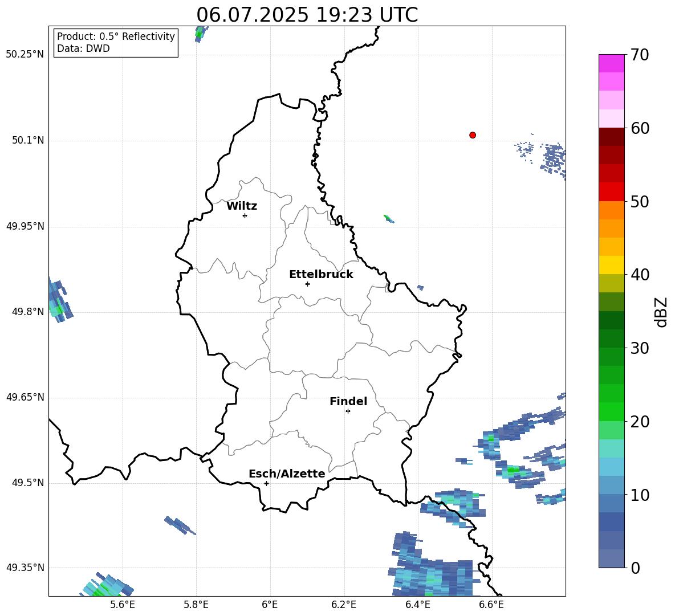Click the 50.25°N latitude label
The width and height of the screenshot is (675, 616).
click(25, 55)
